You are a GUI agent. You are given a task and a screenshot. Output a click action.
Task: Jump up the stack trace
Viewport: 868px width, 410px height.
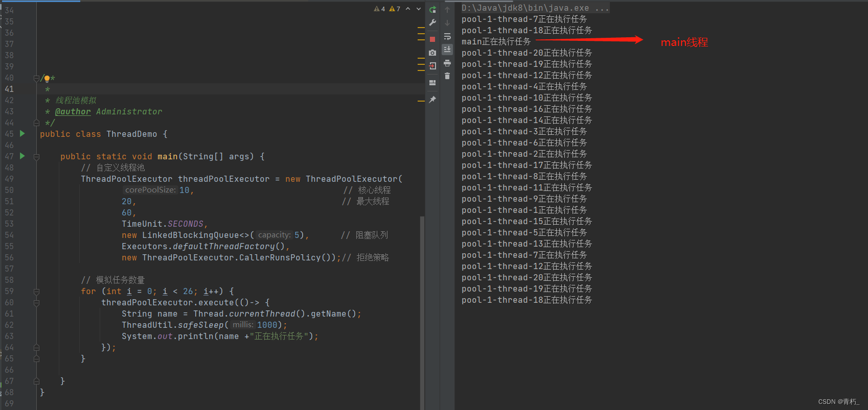pyautogui.click(x=447, y=10)
